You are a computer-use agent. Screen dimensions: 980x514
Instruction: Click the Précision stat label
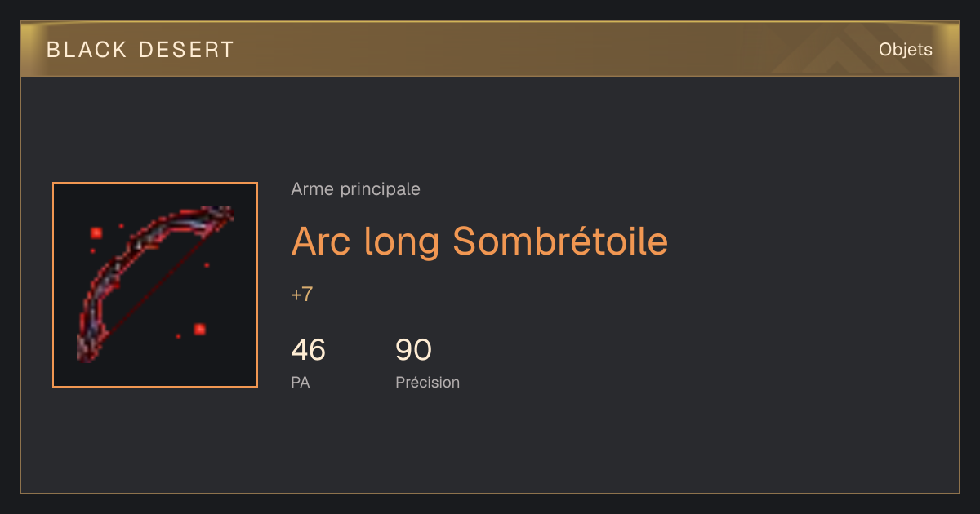tap(428, 382)
